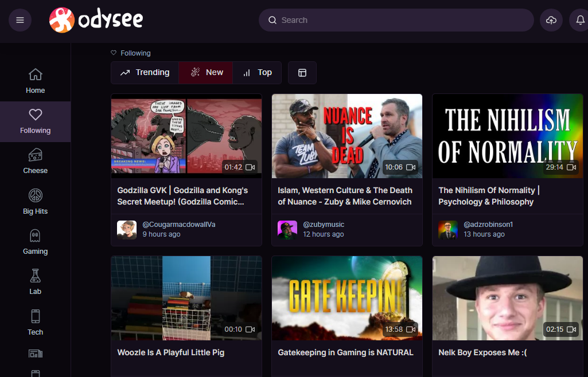Click the 12 hours ago timestamp
588x377 pixels.
click(x=323, y=234)
